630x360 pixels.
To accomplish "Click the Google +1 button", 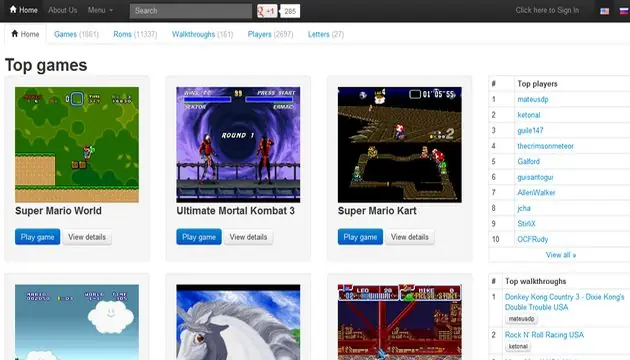I will click(267, 11).
